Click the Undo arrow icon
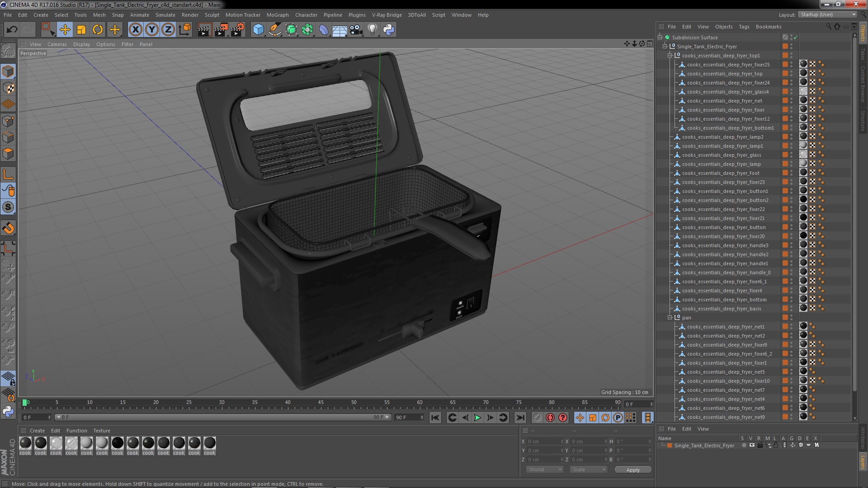Image resolution: width=868 pixels, height=488 pixels. pos(12,30)
